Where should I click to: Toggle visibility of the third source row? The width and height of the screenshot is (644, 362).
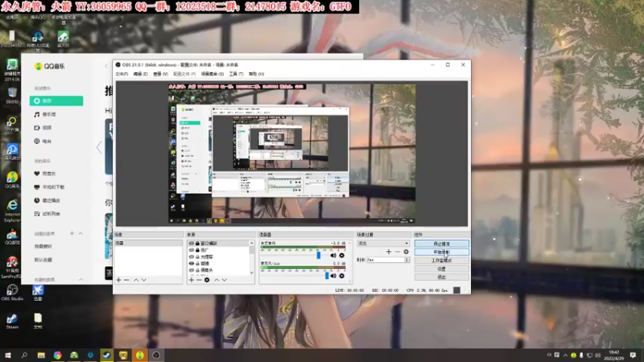[192, 257]
